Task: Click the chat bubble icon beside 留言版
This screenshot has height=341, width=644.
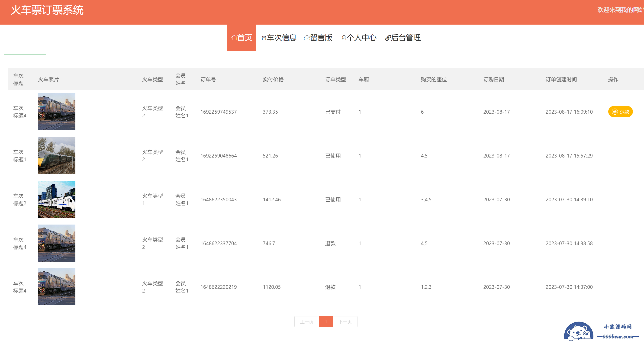Action: pos(307,38)
